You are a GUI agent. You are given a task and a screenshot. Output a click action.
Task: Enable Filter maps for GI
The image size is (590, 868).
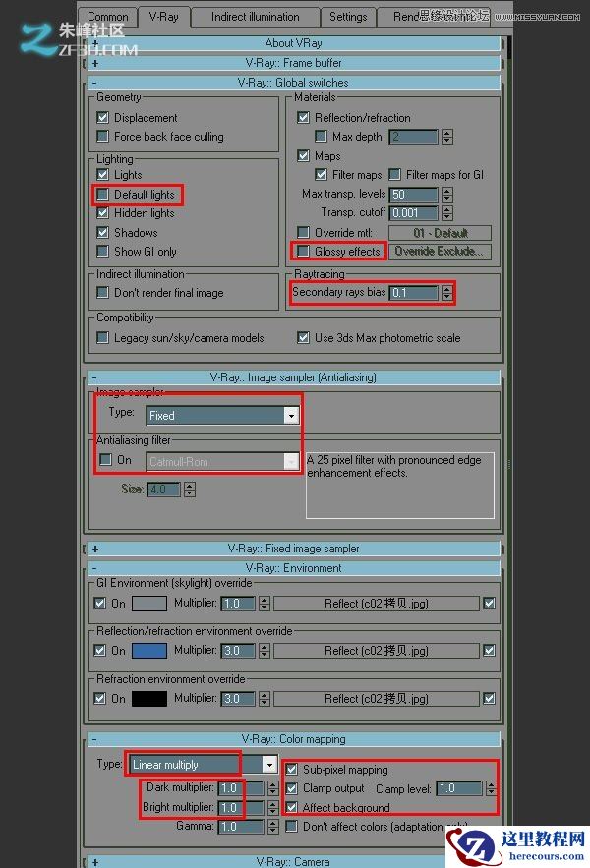point(394,175)
